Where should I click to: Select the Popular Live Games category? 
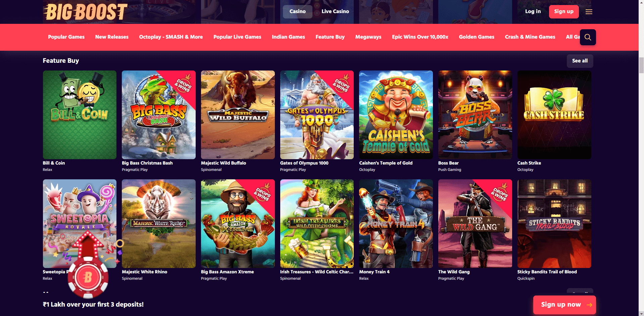[237, 37]
